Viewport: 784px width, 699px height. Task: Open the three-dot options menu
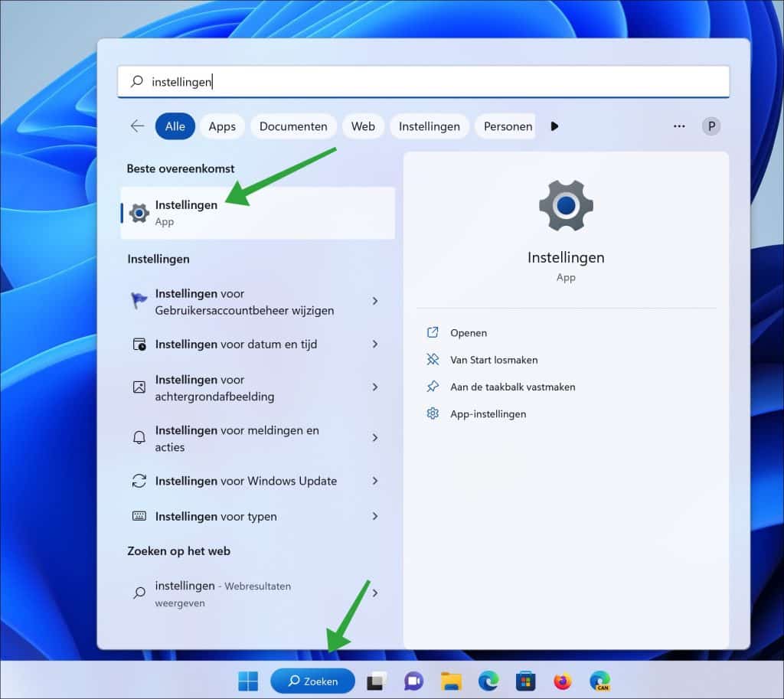[679, 126]
